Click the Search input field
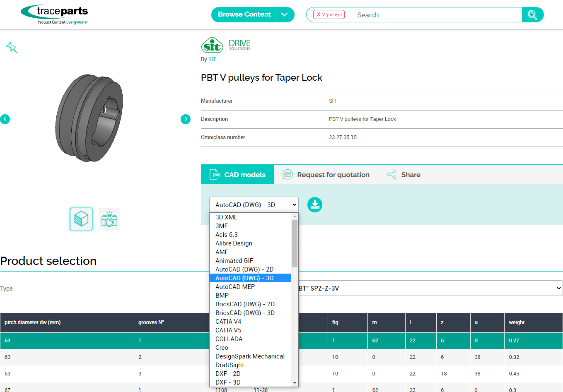The image size is (563, 392). (x=435, y=15)
